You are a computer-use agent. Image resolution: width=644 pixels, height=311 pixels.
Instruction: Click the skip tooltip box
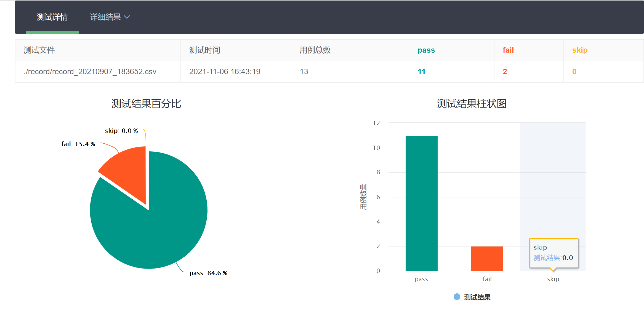(553, 253)
